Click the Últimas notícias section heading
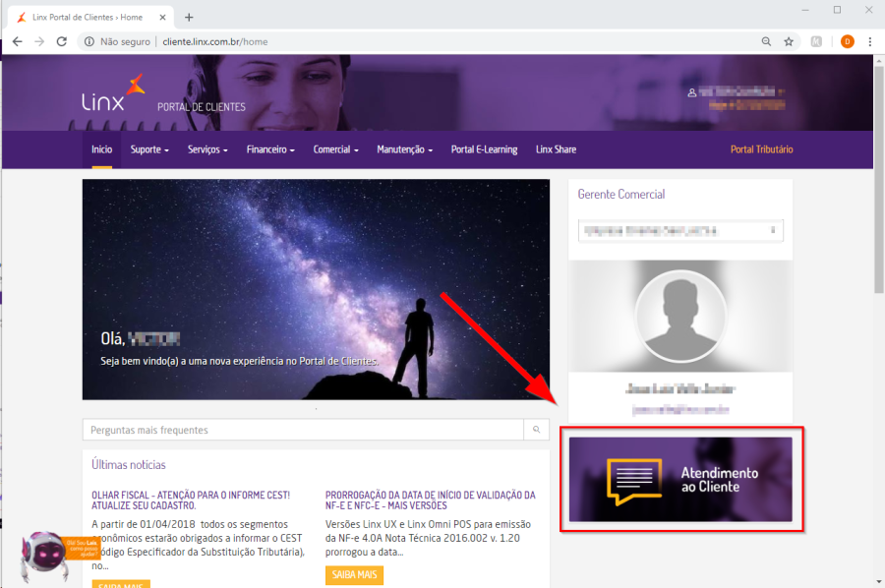The width and height of the screenshot is (885, 588). coord(129,465)
